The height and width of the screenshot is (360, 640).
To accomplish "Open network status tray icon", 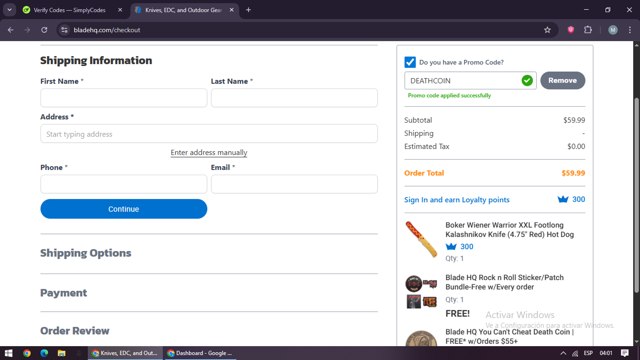I will click(x=575, y=353).
